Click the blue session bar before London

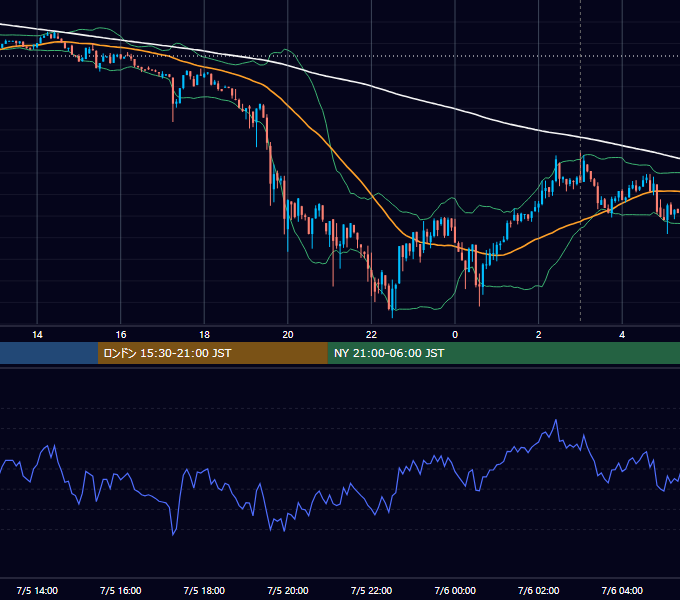point(49,353)
